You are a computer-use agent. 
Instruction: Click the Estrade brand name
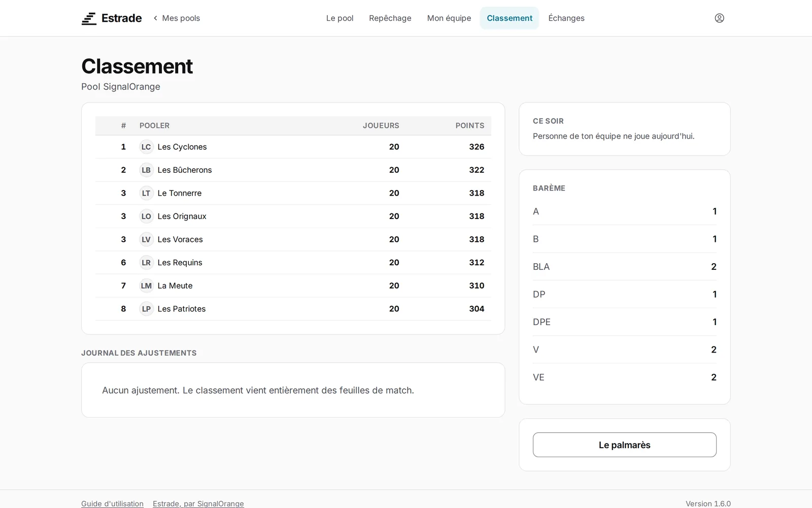122,18
